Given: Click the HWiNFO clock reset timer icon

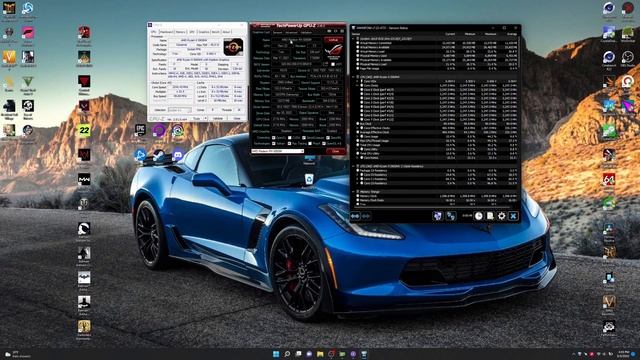Looking at the screenshot, I should point(479,216).
